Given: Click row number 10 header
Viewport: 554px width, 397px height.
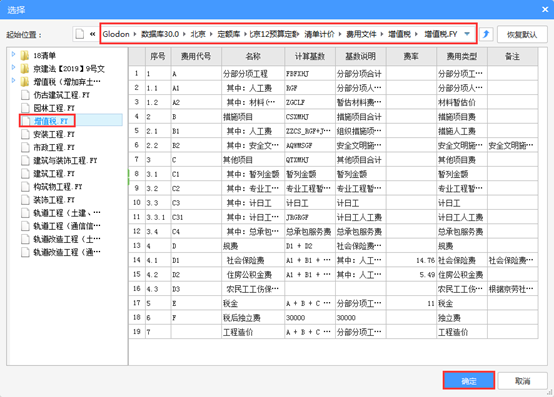Looking at the screenshot, I should point(137,203).
